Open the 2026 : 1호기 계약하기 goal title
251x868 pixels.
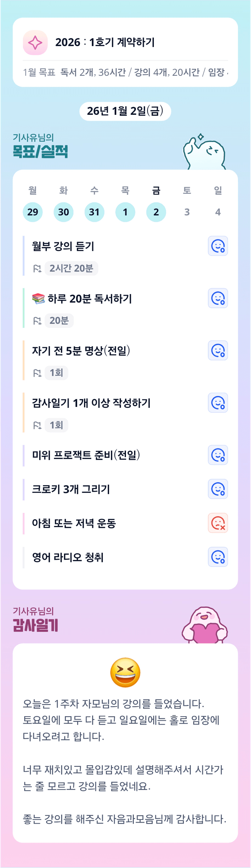click(105, 42)
